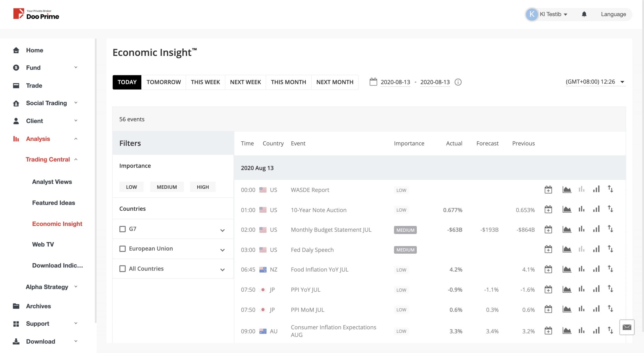644x353 pixels.
Task: Open histogram for 10-Year Note Auction
Action: click(x=581, y=209)
